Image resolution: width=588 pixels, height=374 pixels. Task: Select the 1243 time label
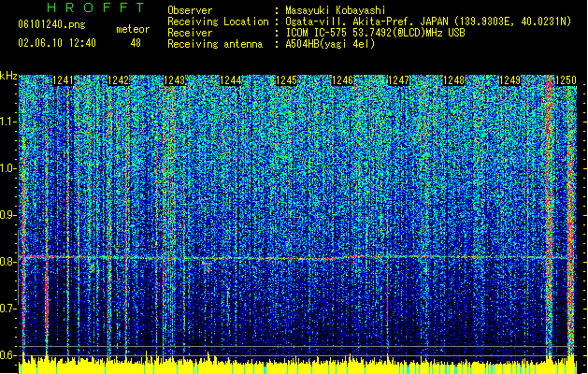(175, 80)
